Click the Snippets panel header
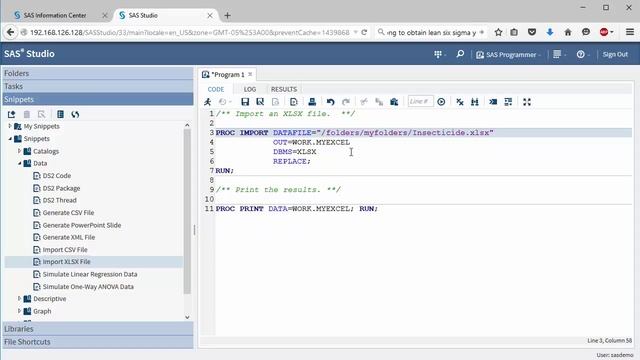Image resolution: width=640 pixels, height=360 pixels. coord(98,99)
